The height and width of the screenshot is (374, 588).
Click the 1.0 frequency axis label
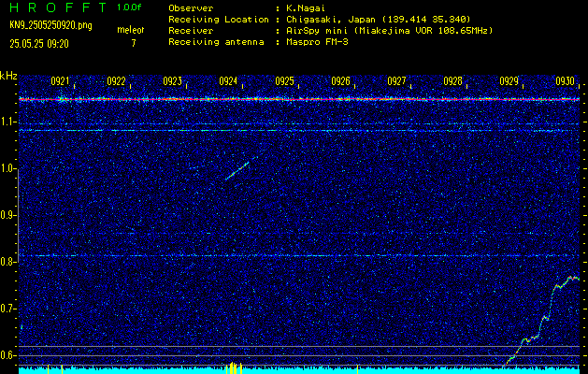click(7, 169)
